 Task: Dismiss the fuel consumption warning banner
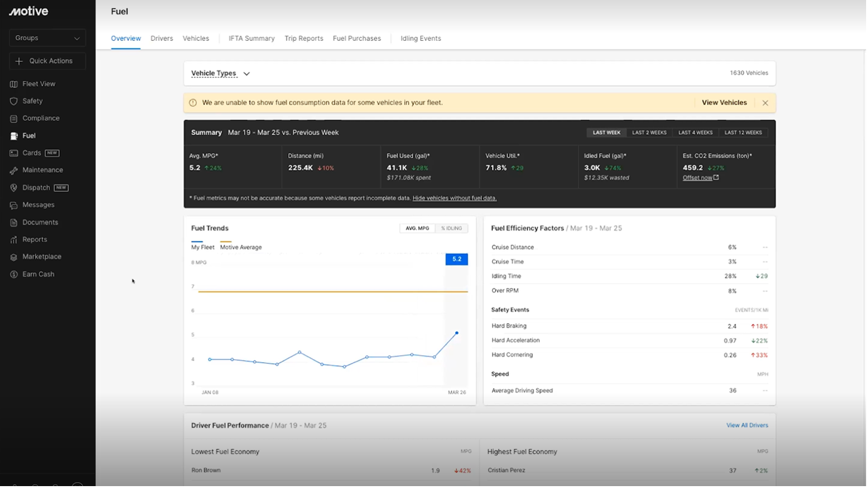tap(765, 103)
